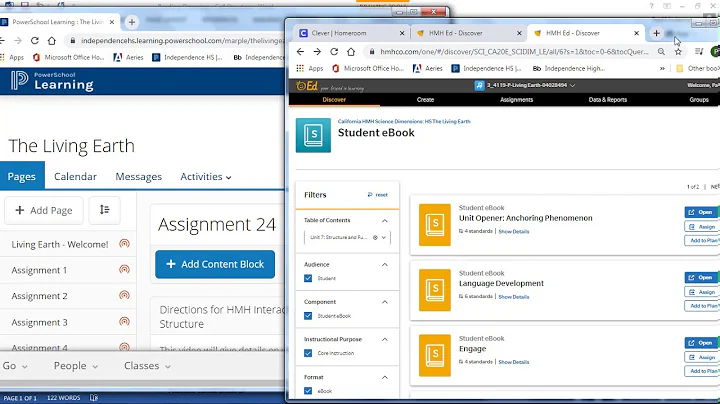Click the Language Development orange eBook thumbnail

tap(435, 290)
